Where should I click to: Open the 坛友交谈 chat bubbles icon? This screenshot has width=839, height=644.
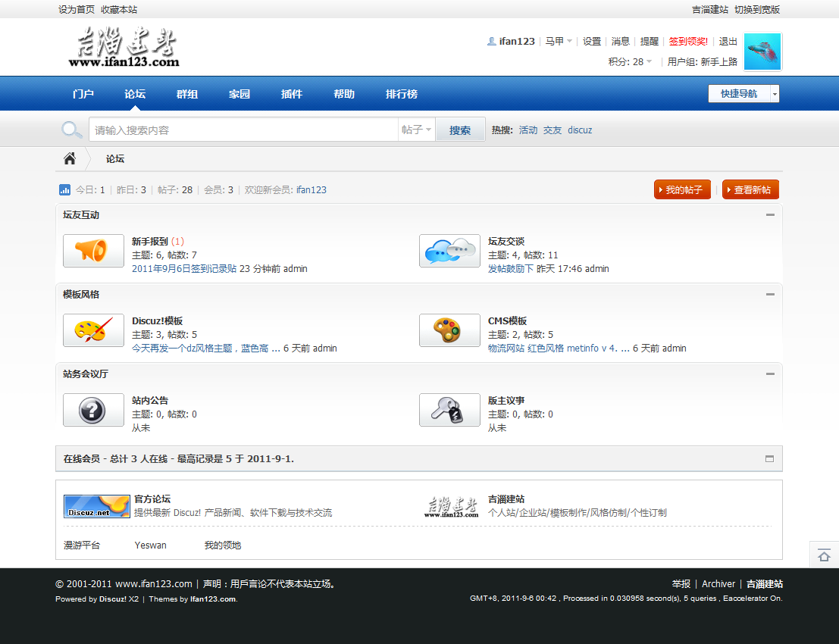click(x=449, y=250)
